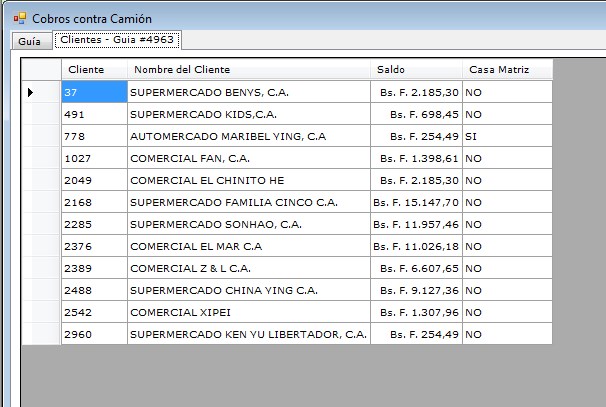
Task: Select the row header of client 2542
Action: [x=41, y=312]
